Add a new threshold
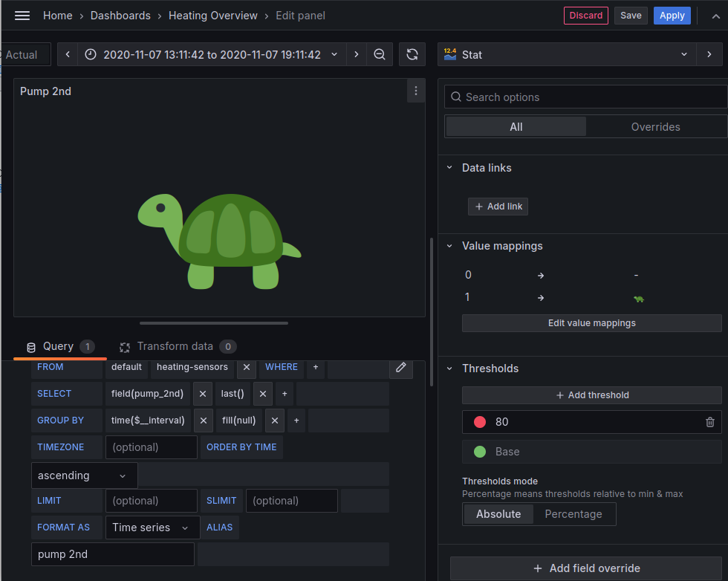 591,395
